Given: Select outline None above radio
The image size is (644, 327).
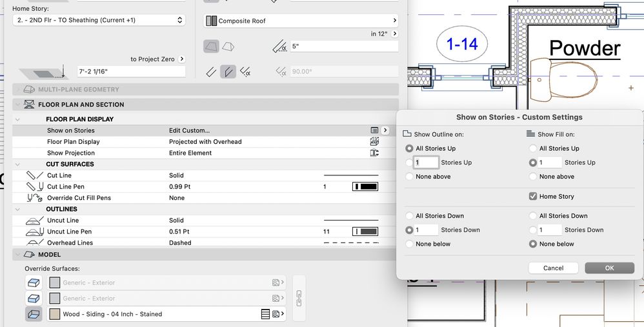Looking at the screenshot, I should tap(409, 177).
